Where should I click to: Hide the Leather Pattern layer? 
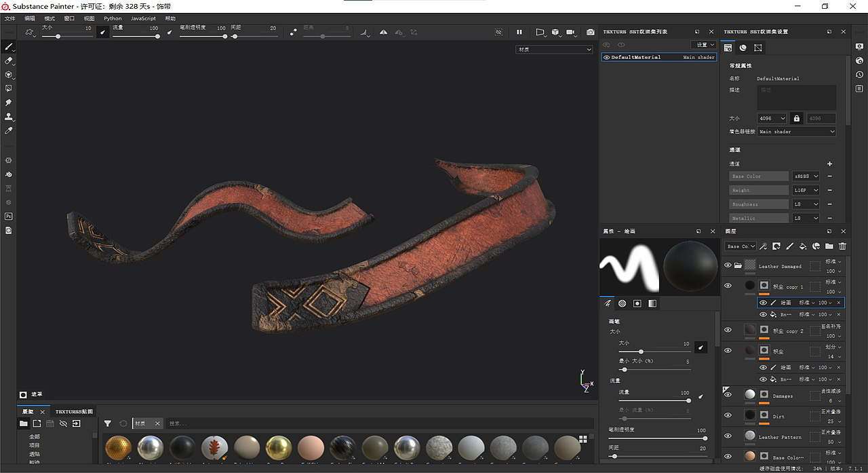pyautogui.click(x=728, y=436)
